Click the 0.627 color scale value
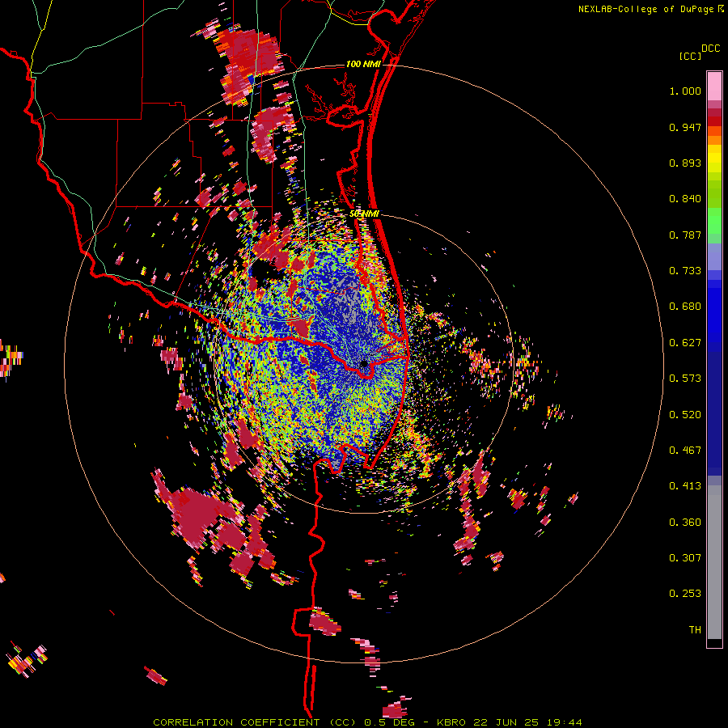 (x=685, y=343)
